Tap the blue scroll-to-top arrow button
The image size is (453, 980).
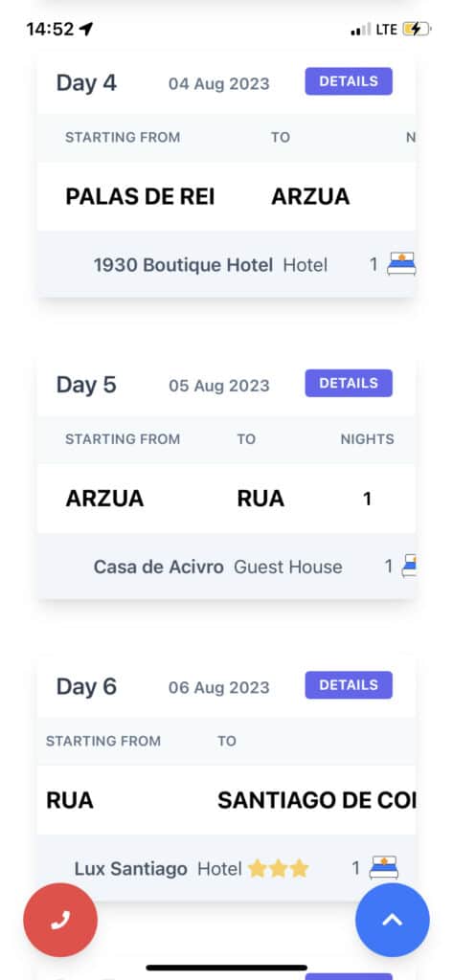click(393, 920)
